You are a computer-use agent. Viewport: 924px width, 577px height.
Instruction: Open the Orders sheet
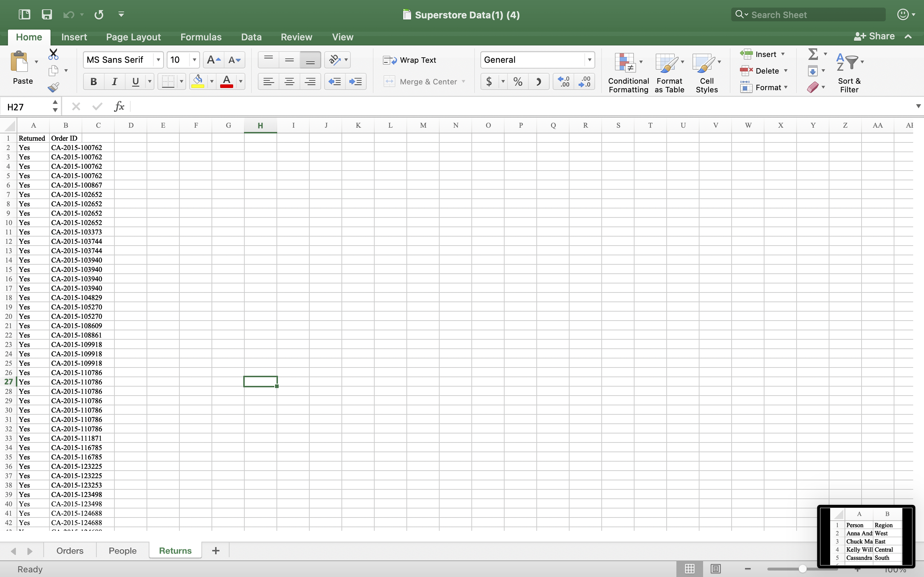[x=70, y=550]
